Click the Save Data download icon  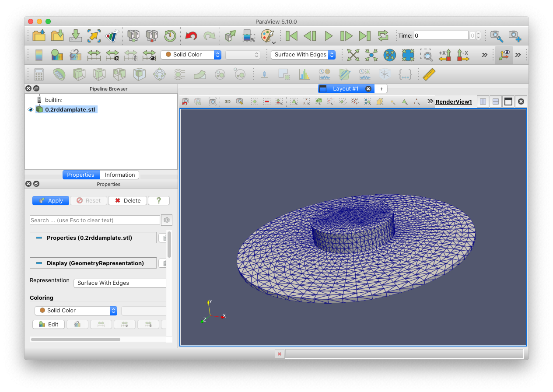(76, 35)
